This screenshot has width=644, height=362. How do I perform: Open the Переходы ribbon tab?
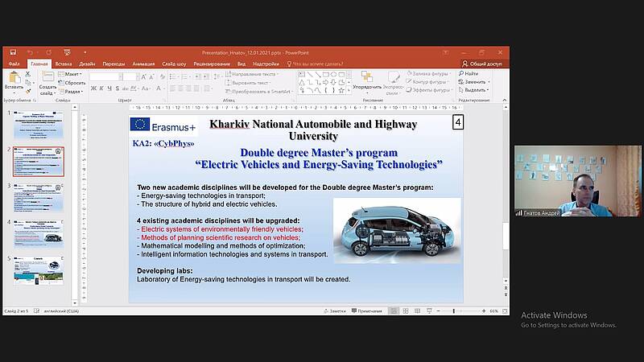pyautogui.click(x=114, y=64)
